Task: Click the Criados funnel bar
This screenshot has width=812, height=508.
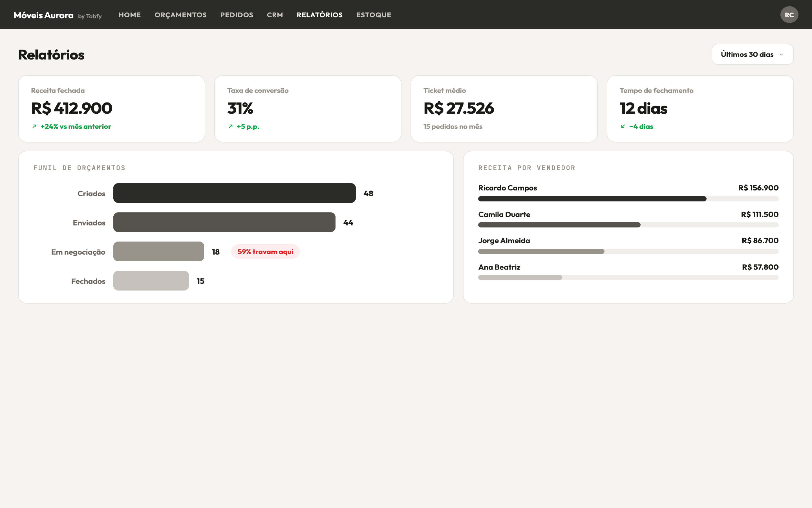Action: 234,193
